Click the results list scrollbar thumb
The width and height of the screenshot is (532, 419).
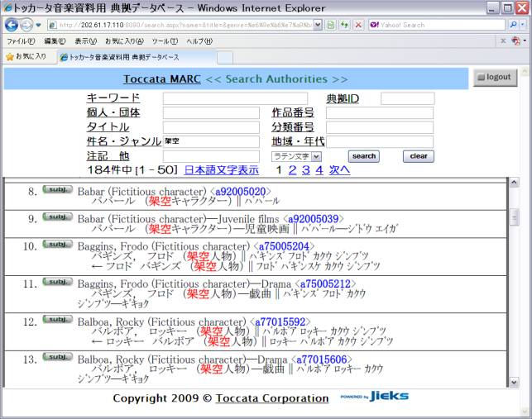pyautogui.click(x=514, y=217)
